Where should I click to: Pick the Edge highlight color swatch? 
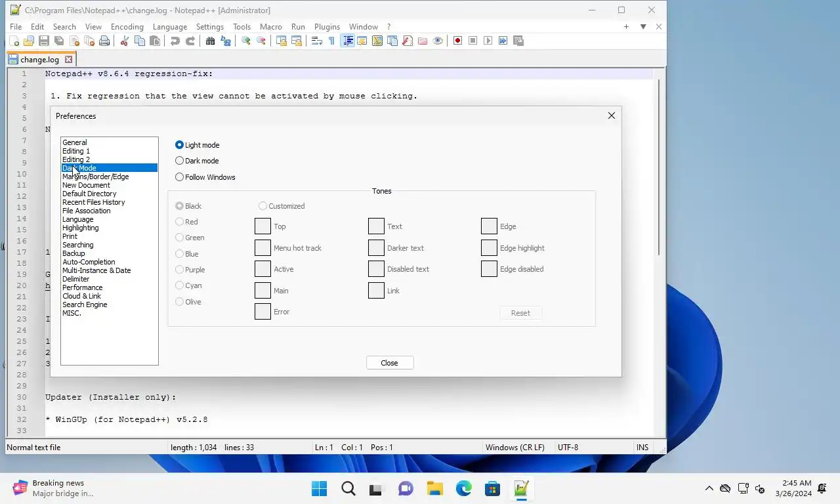click(x=489, y=248)
